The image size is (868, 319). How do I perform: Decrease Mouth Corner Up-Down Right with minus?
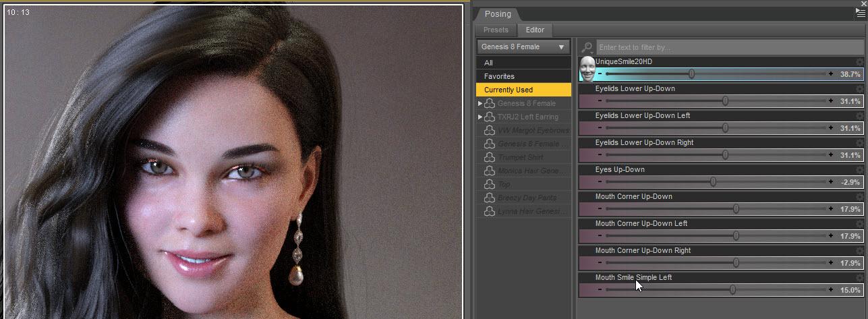click(x=600, y=262)
